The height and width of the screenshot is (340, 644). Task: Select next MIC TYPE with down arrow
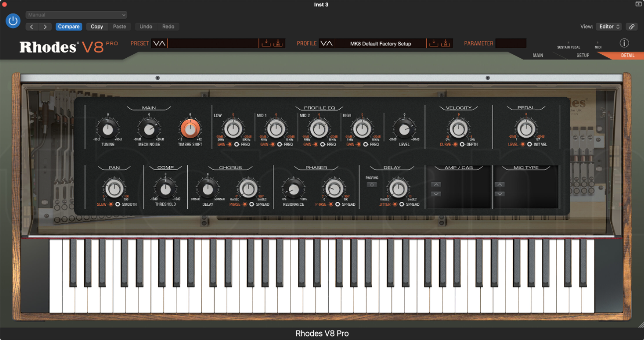coord(500,193)
